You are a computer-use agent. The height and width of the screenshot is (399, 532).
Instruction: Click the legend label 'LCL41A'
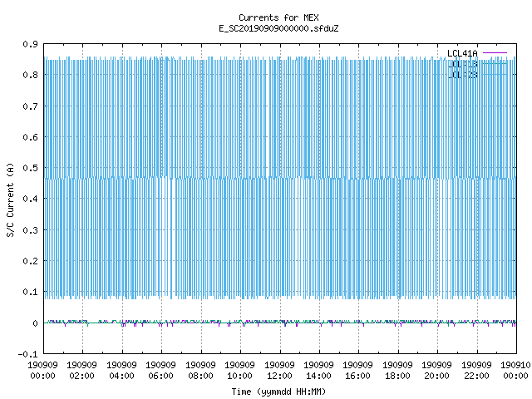[462, 53]
